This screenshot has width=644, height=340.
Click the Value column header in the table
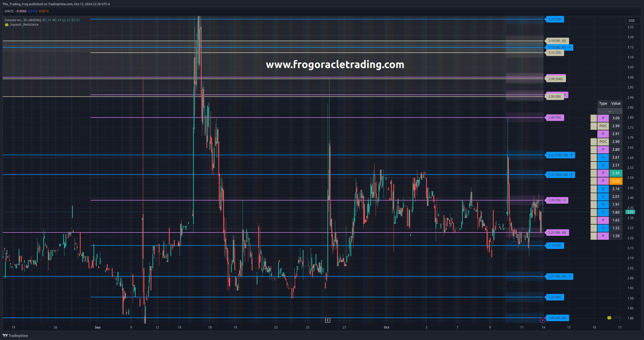point(616,103)
